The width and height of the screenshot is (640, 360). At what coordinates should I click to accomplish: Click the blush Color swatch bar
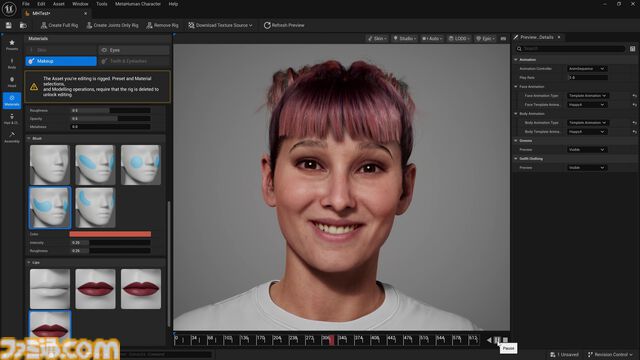110,234
